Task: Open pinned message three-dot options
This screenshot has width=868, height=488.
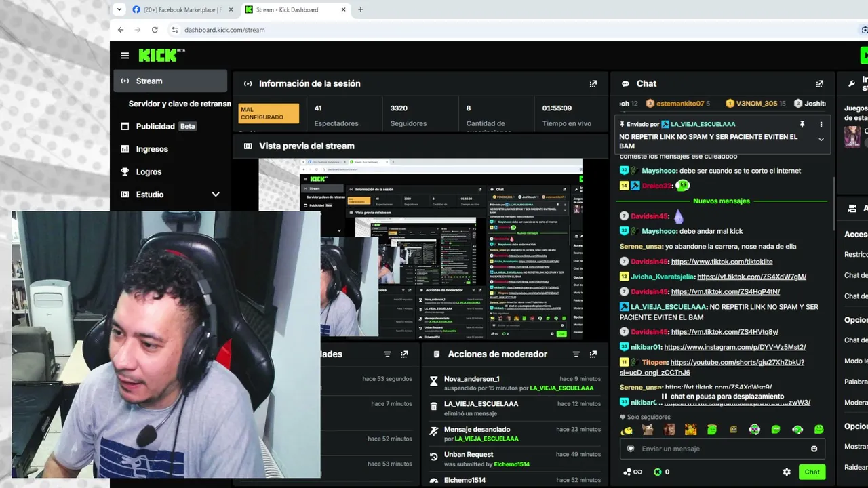Action: click(821, 125)
